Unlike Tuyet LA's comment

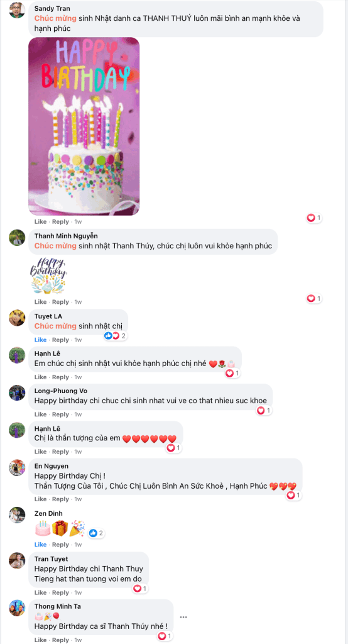[40, 340]
